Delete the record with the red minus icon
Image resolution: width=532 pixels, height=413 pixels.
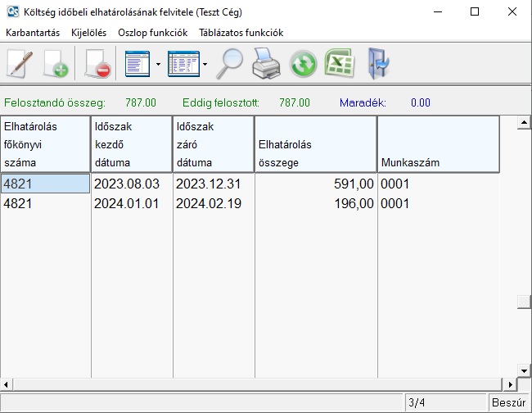click(97, 64)
